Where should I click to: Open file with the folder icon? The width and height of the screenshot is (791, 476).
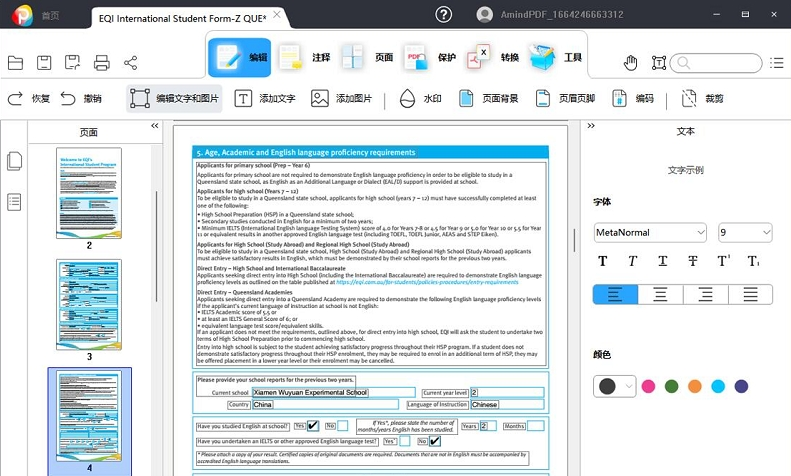(16, 63)
